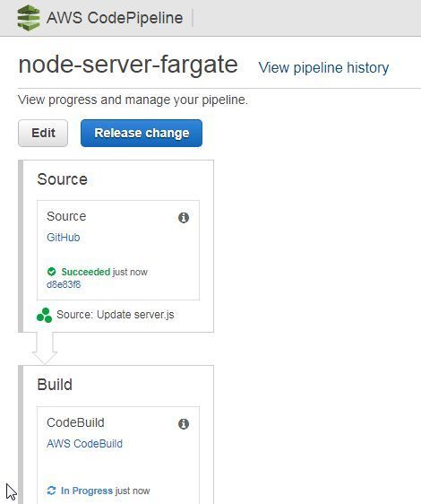
Task: Open info icon on CodeBuild action
Action: [x=184, y=423]
